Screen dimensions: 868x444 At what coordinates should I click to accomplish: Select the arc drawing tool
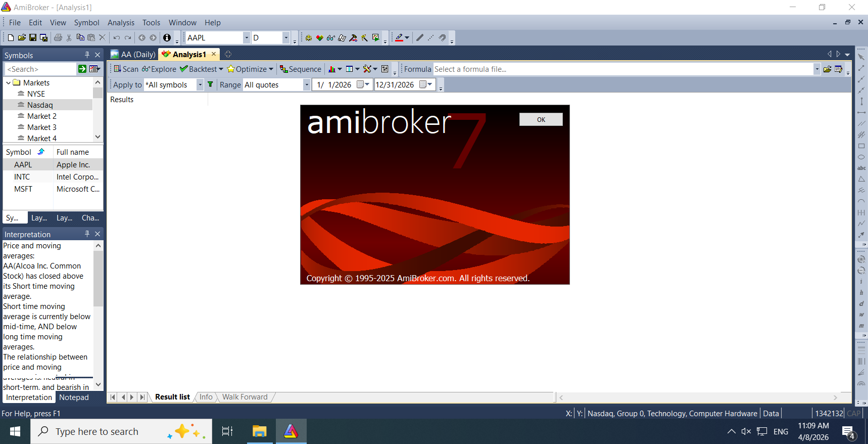[861, 201]
